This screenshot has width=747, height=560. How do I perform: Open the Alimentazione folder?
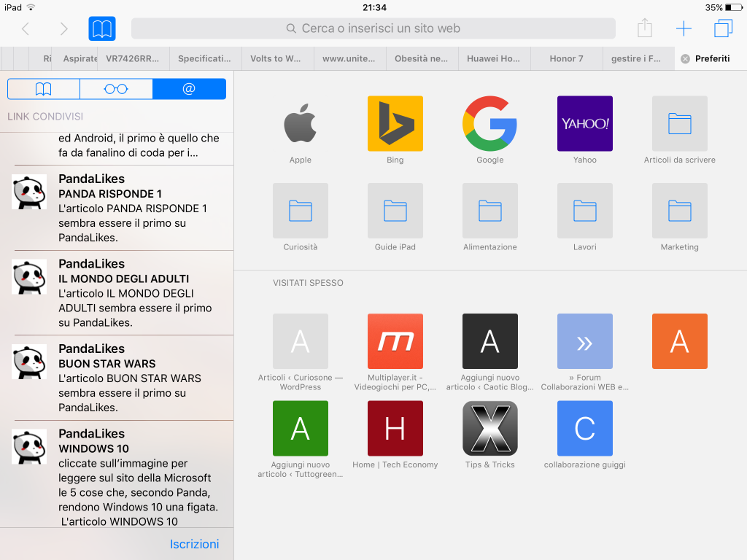[489, 217]
